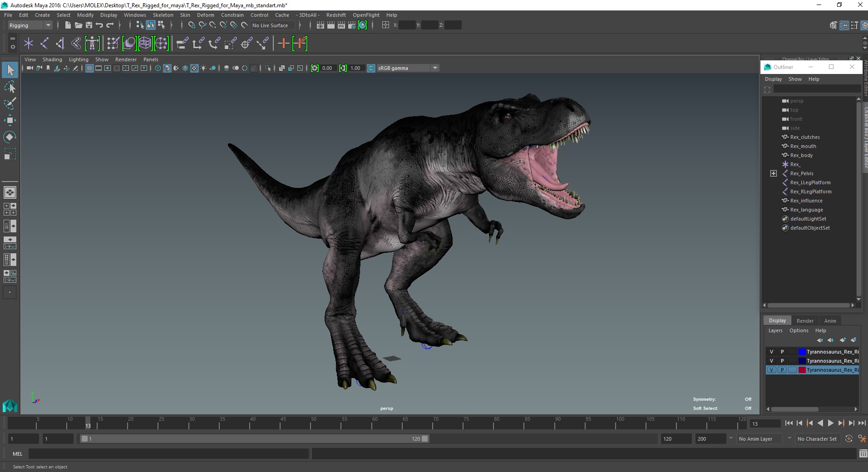Viewport: 868px width, 472px height.
Task: Toggle the viewport grid icon
Action: pos(89,68)
